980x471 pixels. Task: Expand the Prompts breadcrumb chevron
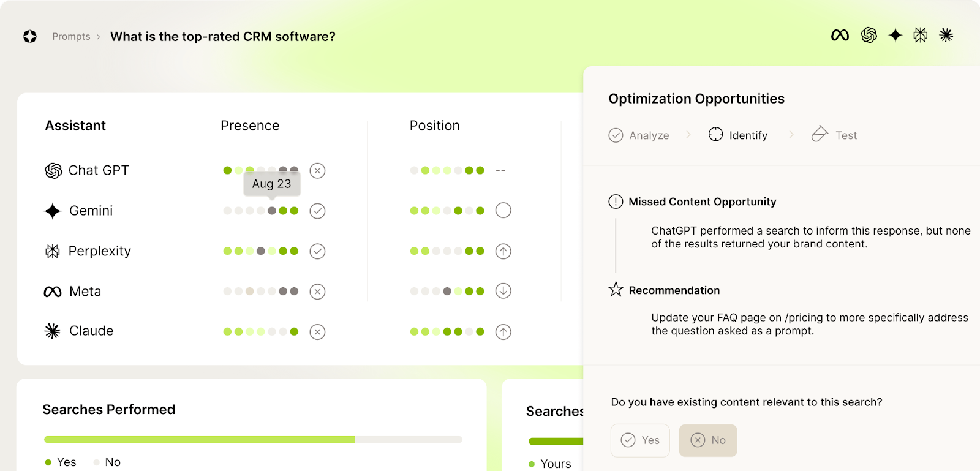coord(97,36)
